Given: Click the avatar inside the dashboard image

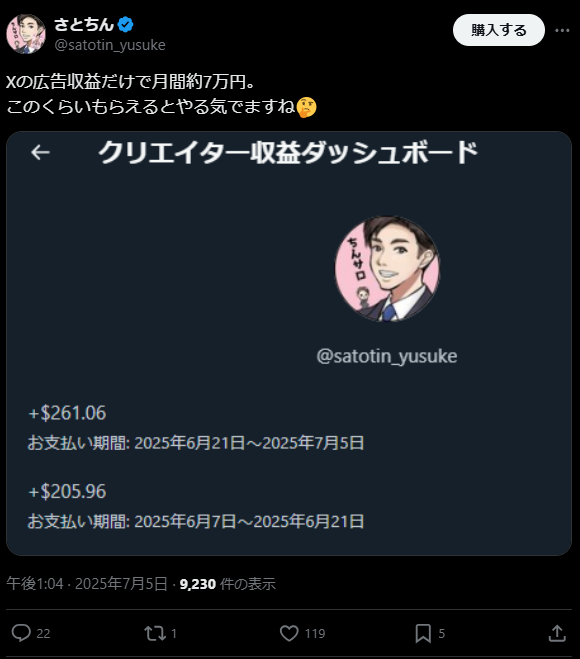Looking at the screenshot, I should pyautogui.click(x=387, y=269).
